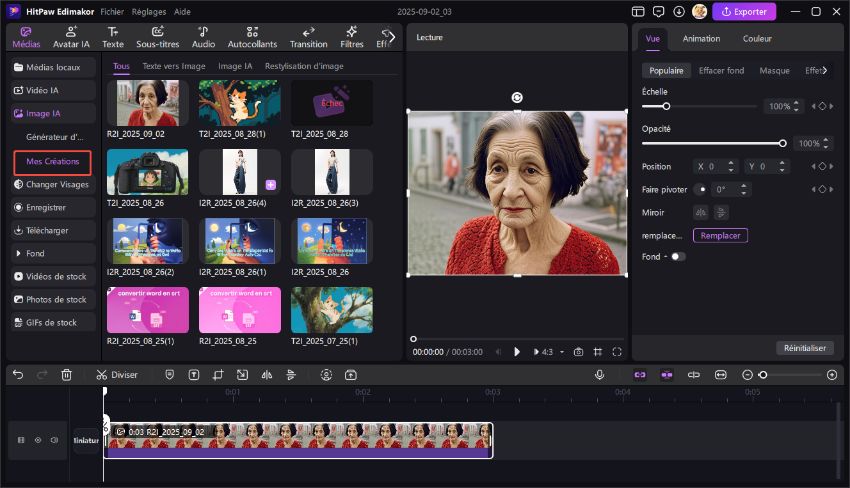Open the Réglages menu
The image size is (850, 488).
[148, 11]
